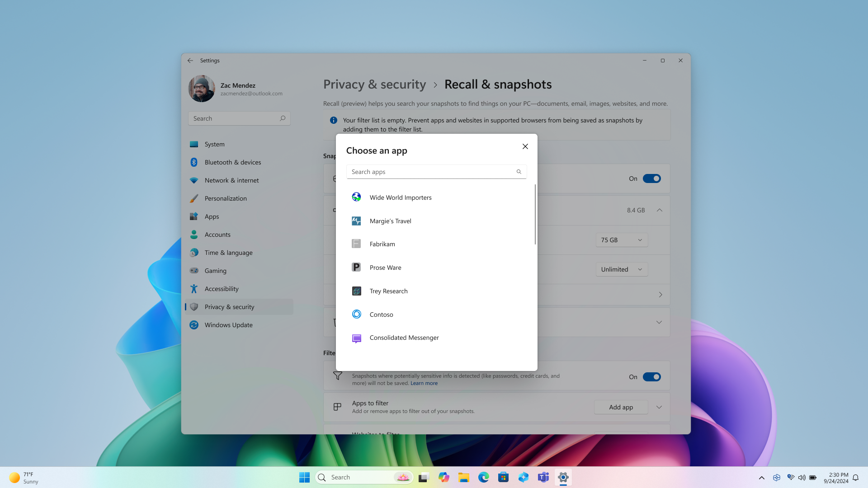
Task: Click the Contoso app icon
Action: click(357, 314)
